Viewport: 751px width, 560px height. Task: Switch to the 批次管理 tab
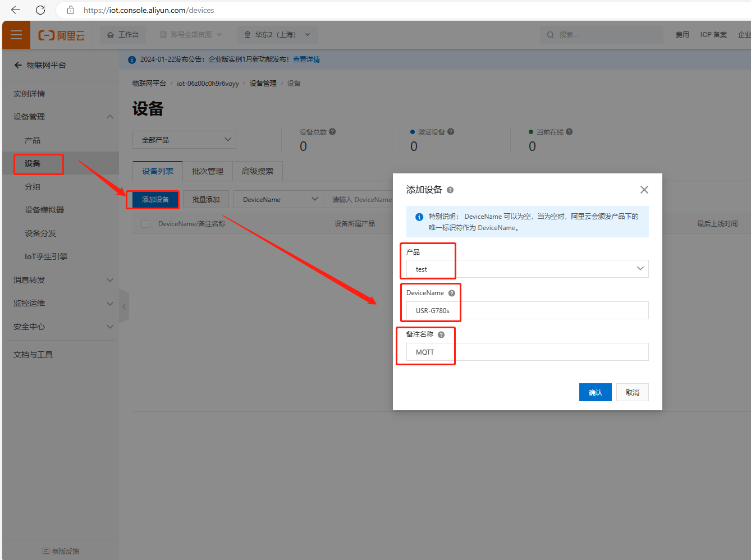click(207, 171)
